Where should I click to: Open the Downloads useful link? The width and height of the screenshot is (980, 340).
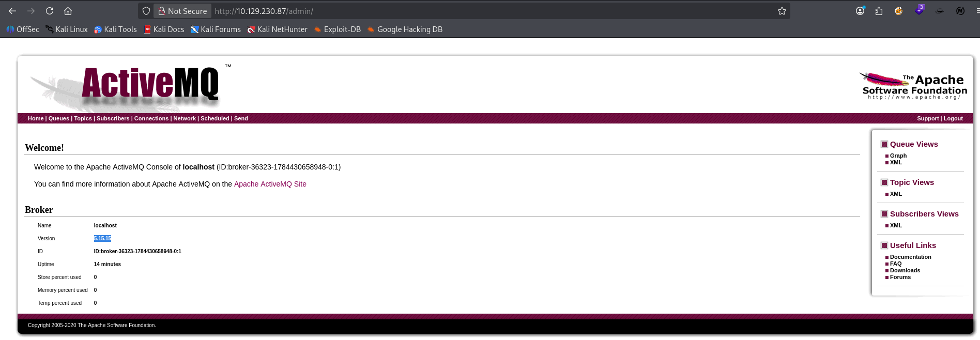pos(905,270)
